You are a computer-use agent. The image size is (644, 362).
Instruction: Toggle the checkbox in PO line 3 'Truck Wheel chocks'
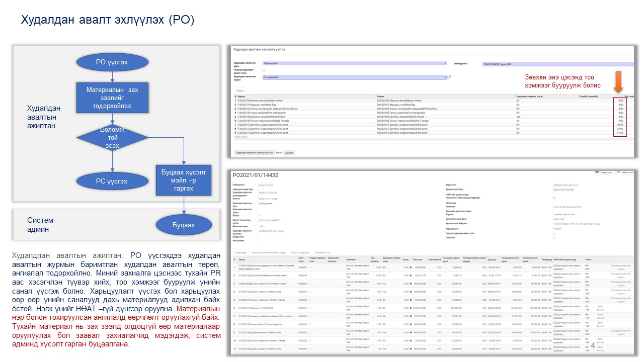click(310, 284)
